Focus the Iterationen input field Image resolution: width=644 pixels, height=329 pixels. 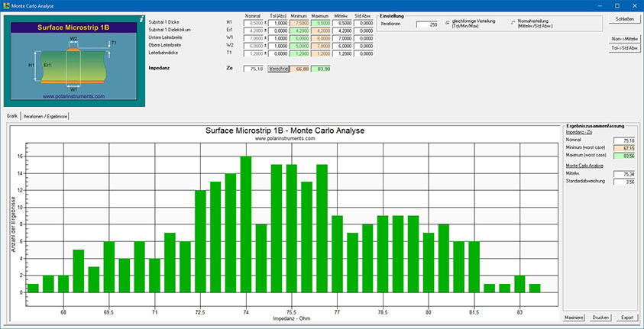coord(427,24)
